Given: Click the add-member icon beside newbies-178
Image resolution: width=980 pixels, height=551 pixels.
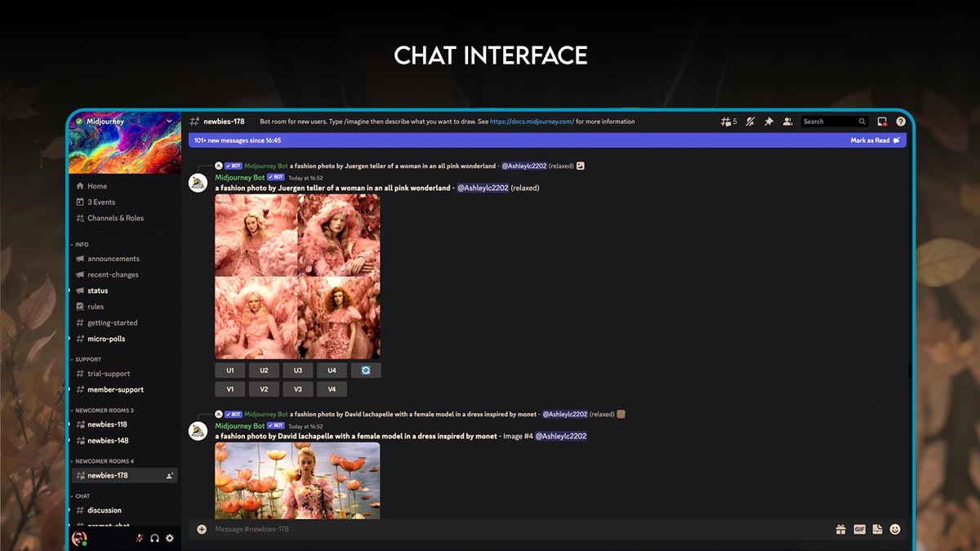Looking at the screenshot, I should tap(170, 475).
